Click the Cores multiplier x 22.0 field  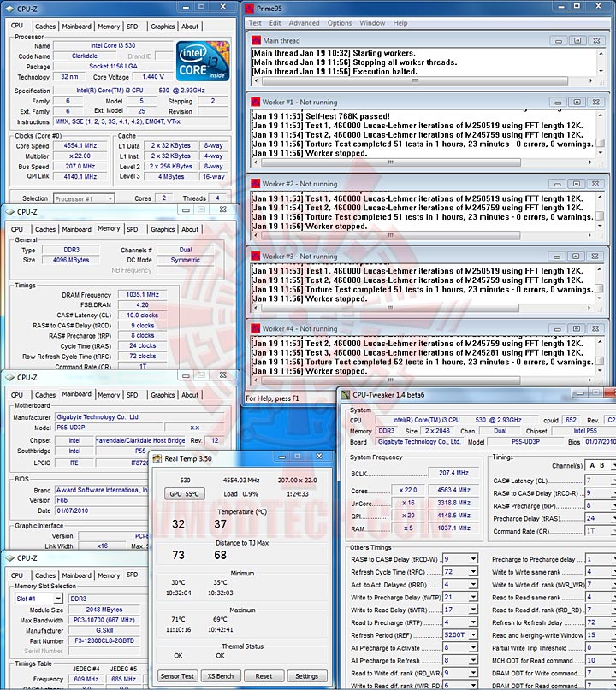click(408, 490)
